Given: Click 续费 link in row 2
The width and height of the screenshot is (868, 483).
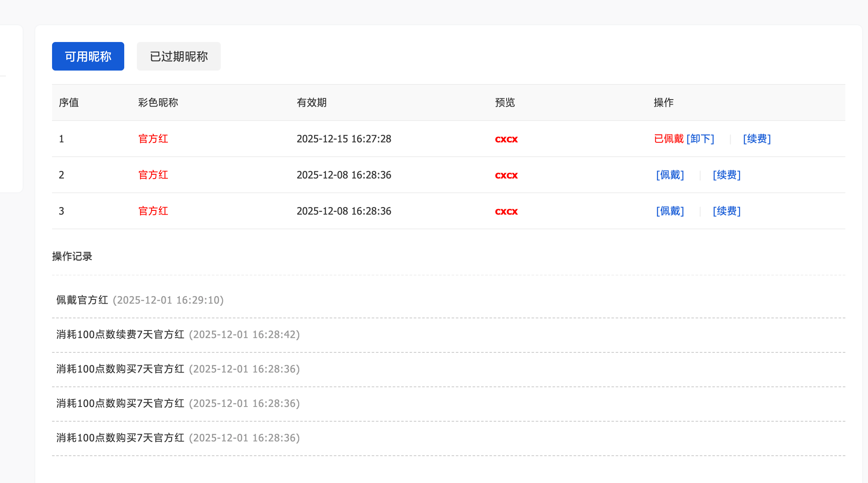Looking at the screenshot, I should (727, 175).
